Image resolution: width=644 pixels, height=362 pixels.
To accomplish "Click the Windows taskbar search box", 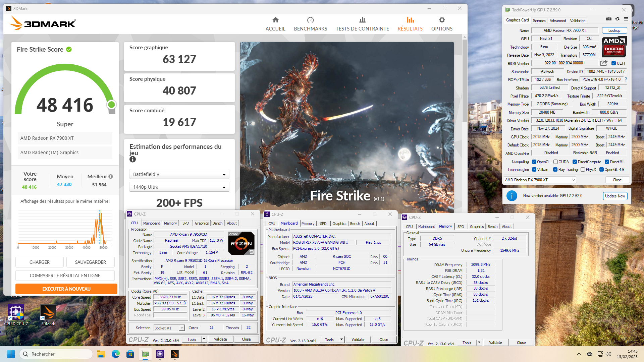I will [56, 354].
